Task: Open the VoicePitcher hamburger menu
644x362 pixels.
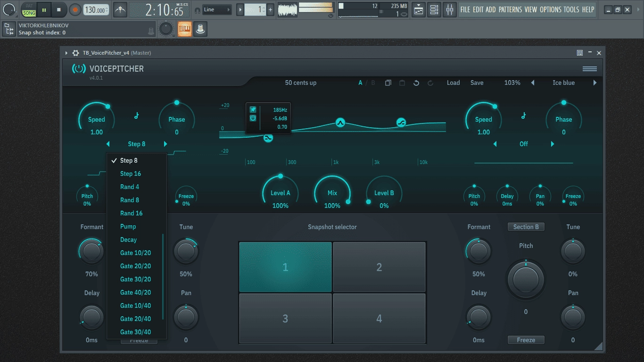Action: point(589,69)
